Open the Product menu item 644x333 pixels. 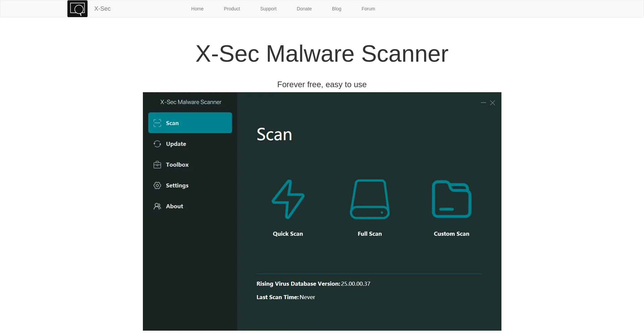pos(232,9)
